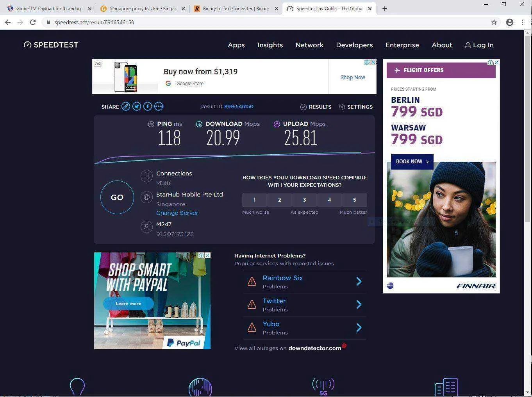Rate download speed as 4

coord(329,200)
